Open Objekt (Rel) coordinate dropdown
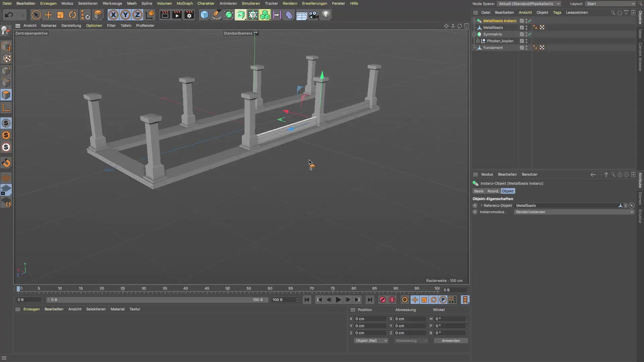644x362 pixels. click(x=371, y=341)
